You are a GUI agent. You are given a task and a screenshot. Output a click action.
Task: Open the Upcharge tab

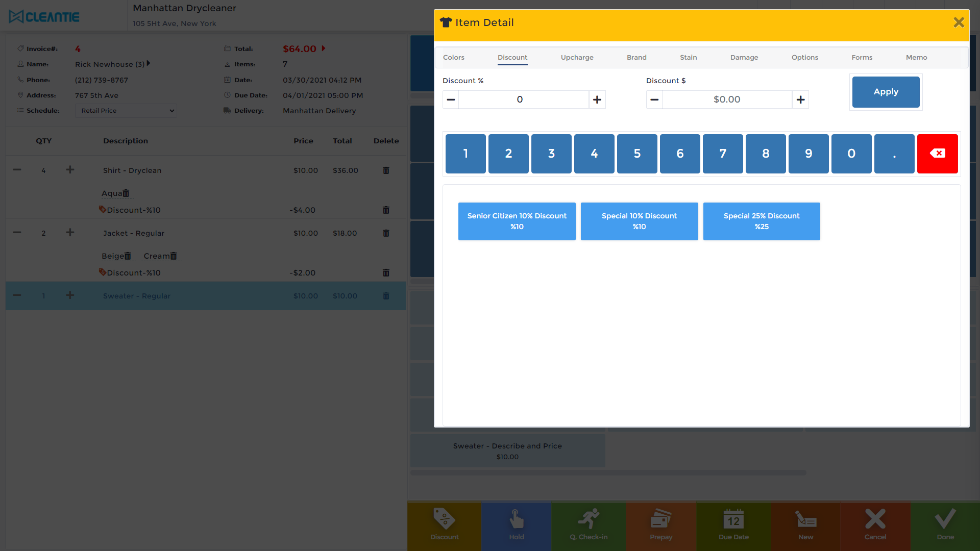tap(577, 58)
